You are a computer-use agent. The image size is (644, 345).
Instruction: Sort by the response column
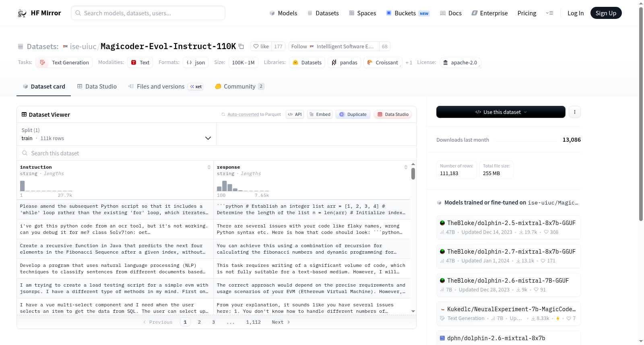[406, 167]
